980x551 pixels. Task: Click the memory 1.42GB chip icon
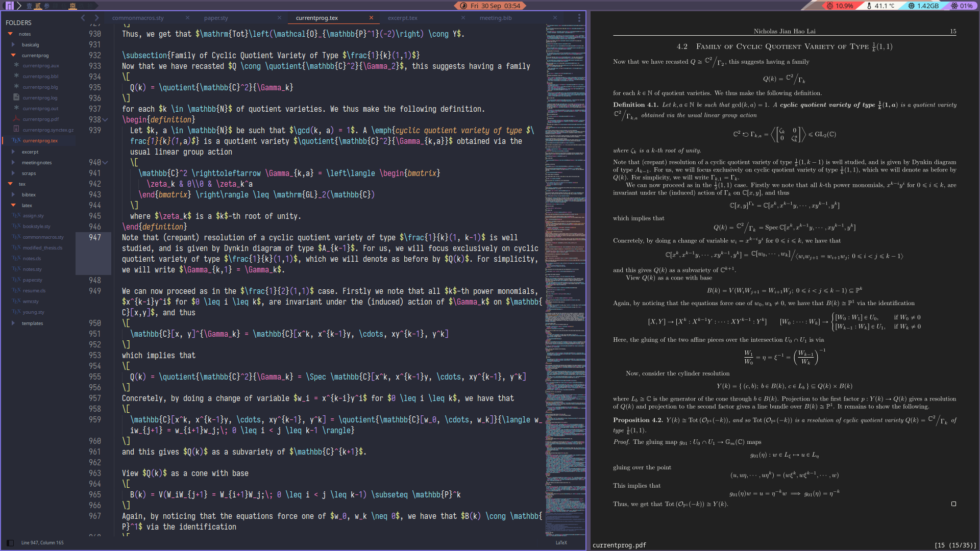tap(912, 6)
